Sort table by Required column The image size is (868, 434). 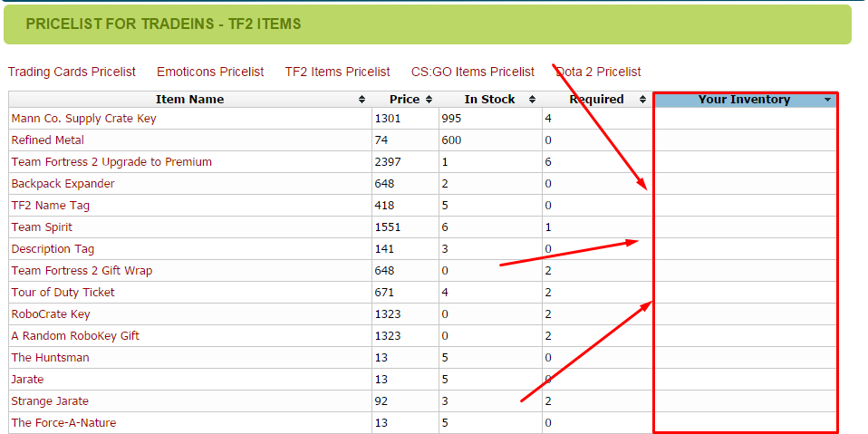click(597, 100)
